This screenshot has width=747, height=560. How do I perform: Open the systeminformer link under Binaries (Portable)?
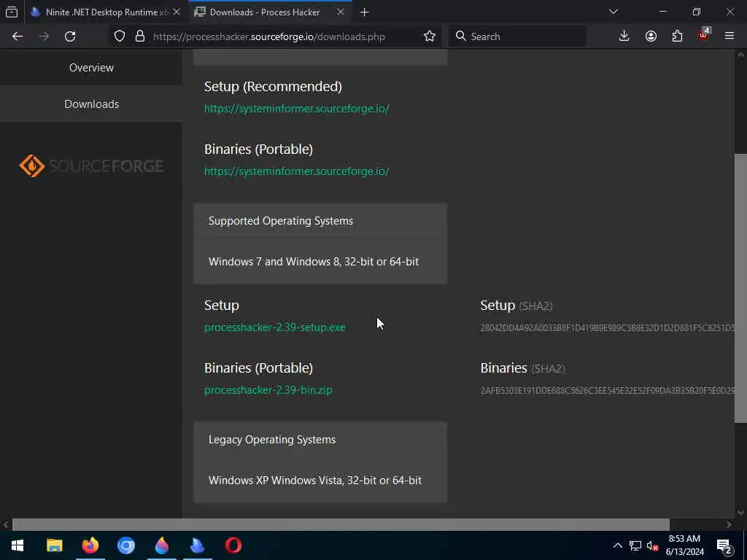(x=296, y=171)
